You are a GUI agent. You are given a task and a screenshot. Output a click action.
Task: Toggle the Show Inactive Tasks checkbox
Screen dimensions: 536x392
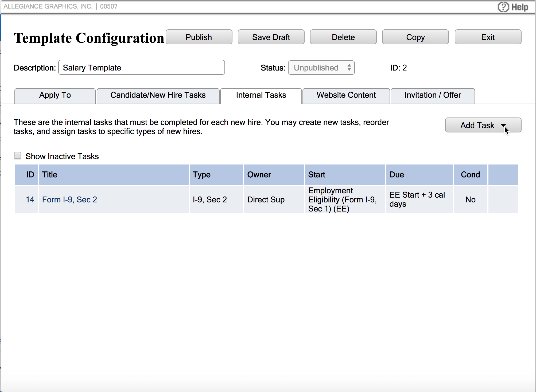[x=18, y=155]
